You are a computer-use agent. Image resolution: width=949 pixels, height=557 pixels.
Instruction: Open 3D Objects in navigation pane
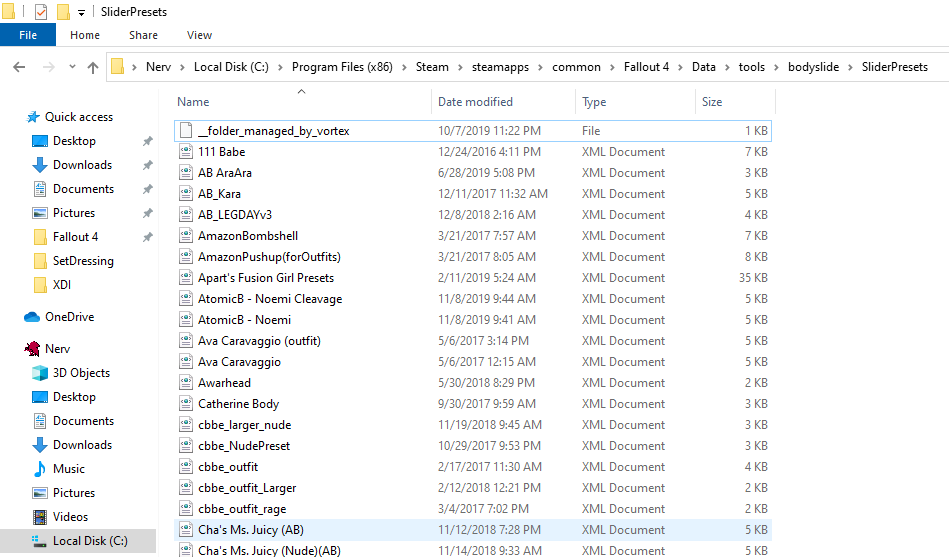point(81,373)
